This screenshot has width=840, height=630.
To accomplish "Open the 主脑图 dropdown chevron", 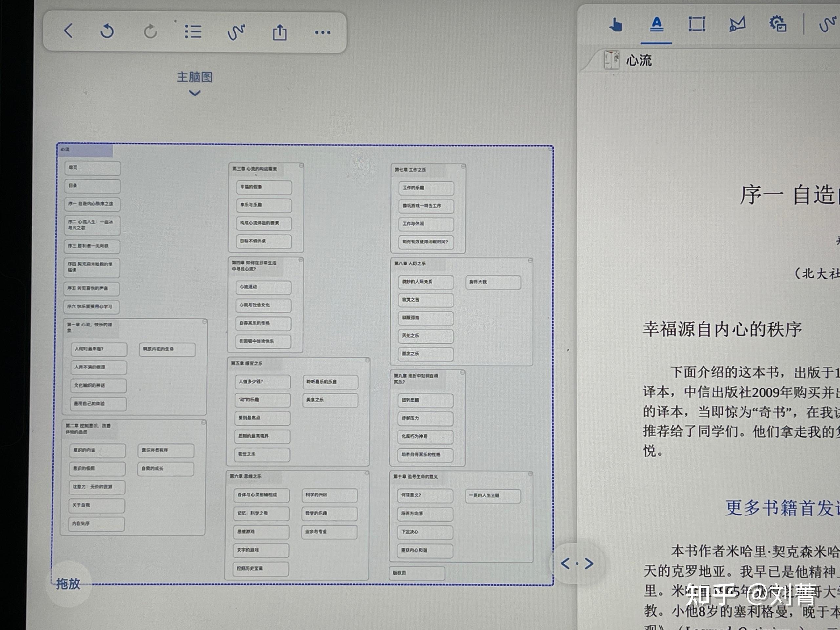I will click(x=195, y=92).
